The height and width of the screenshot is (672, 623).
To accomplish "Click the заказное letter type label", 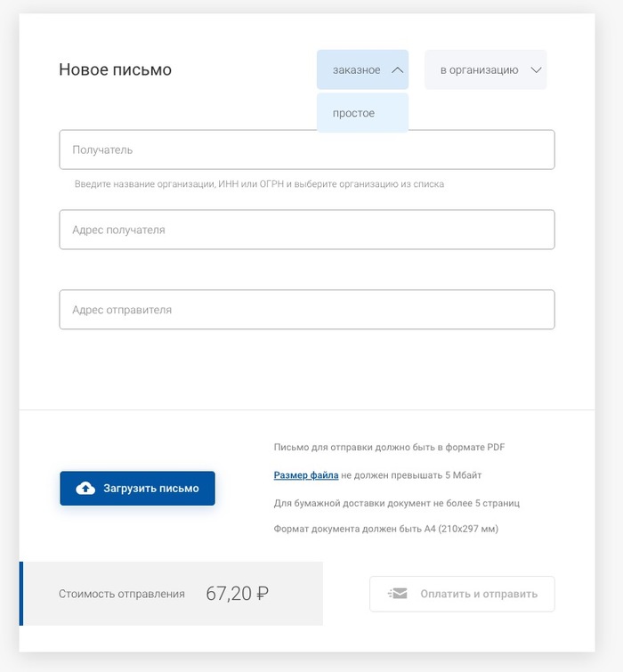I will pos(356,69).
